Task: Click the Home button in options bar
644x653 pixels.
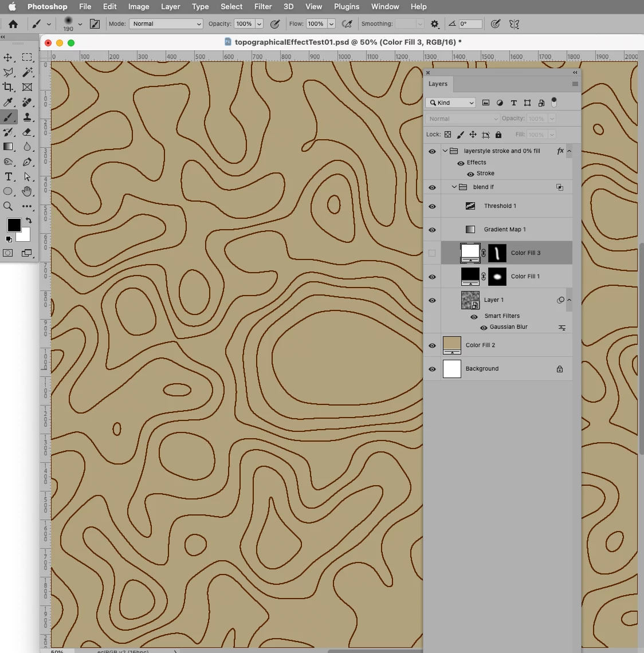Action: coord(13,23)
